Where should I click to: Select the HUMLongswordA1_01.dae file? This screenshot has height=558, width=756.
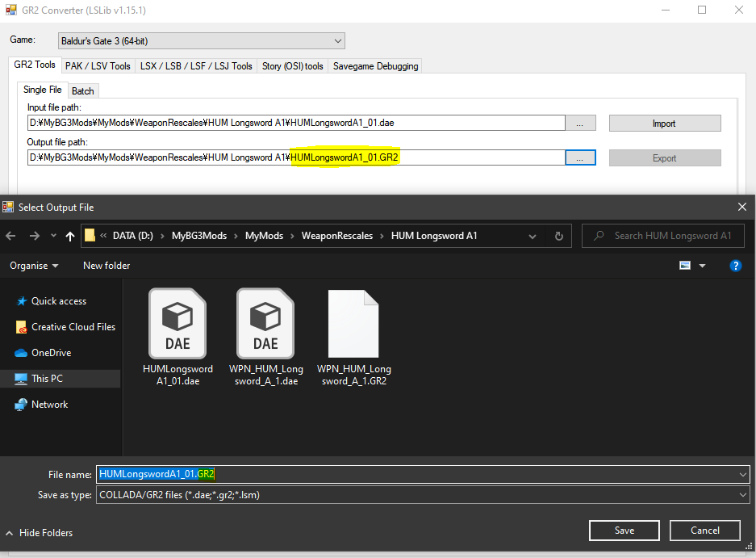click(x=178, y=338)
